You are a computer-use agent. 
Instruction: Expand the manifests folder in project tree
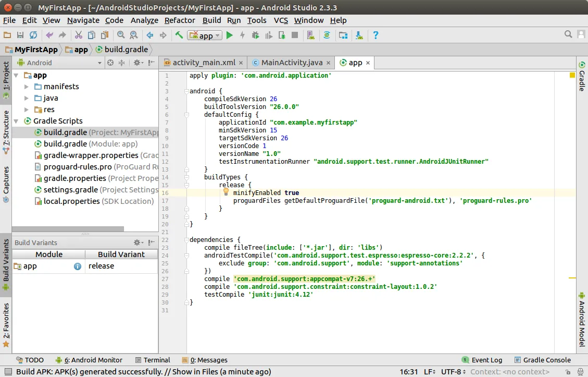(x=27, y=87)
